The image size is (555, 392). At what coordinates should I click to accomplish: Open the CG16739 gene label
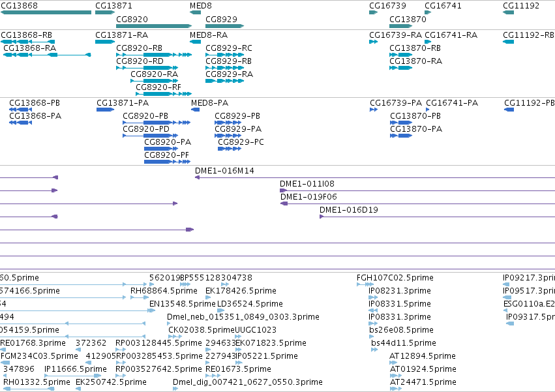pyautogui.click(x=387, y=6)
